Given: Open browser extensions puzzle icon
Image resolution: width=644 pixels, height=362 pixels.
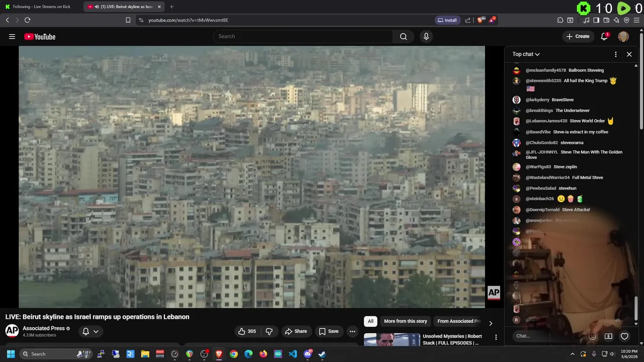Looking at the screenshot, I should point(560,20).
